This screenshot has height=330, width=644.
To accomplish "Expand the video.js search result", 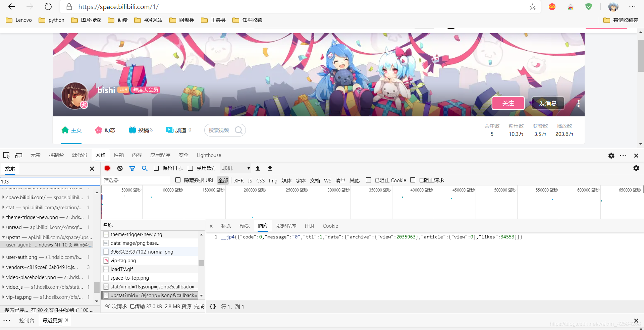I will (3, 287).
